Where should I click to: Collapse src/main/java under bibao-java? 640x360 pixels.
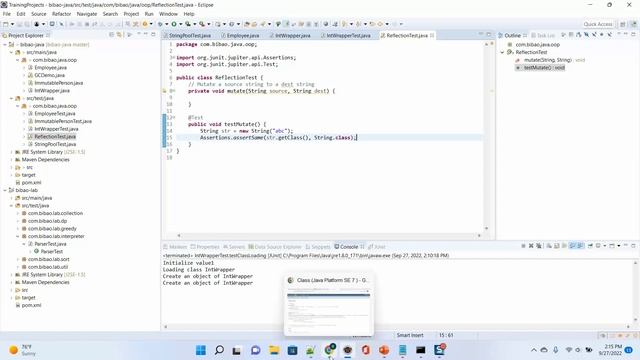point(11,52)
